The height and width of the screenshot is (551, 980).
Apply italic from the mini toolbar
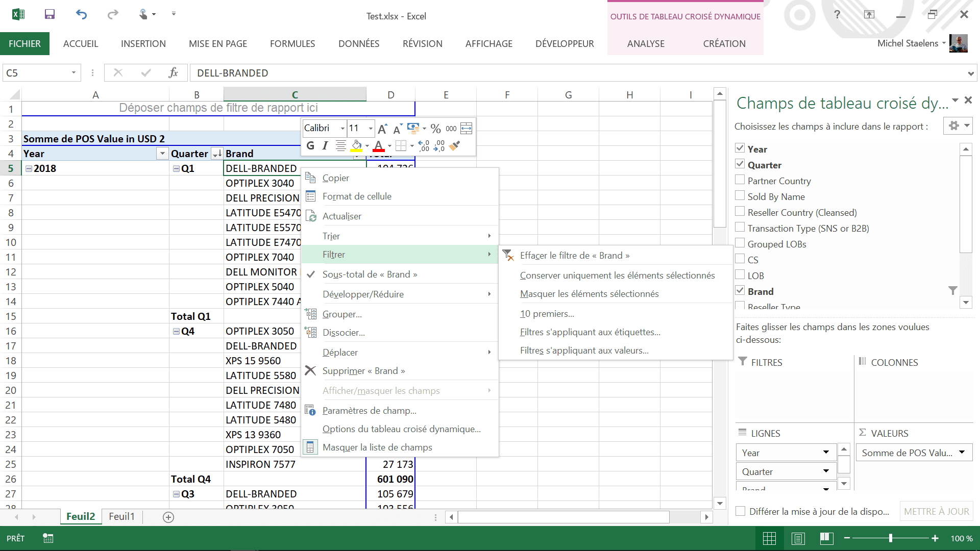(325, 146)
